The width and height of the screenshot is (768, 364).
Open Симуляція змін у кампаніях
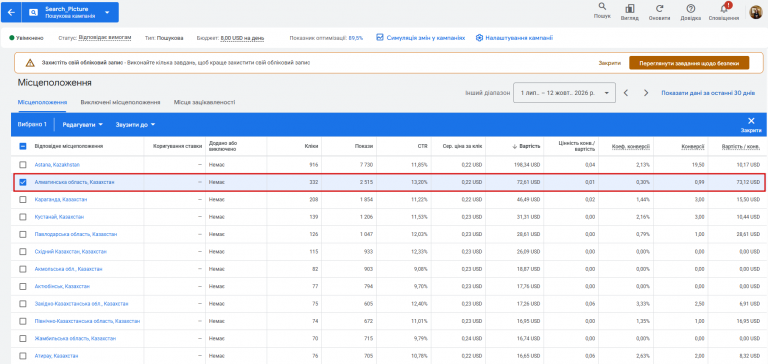pos(420,38)
